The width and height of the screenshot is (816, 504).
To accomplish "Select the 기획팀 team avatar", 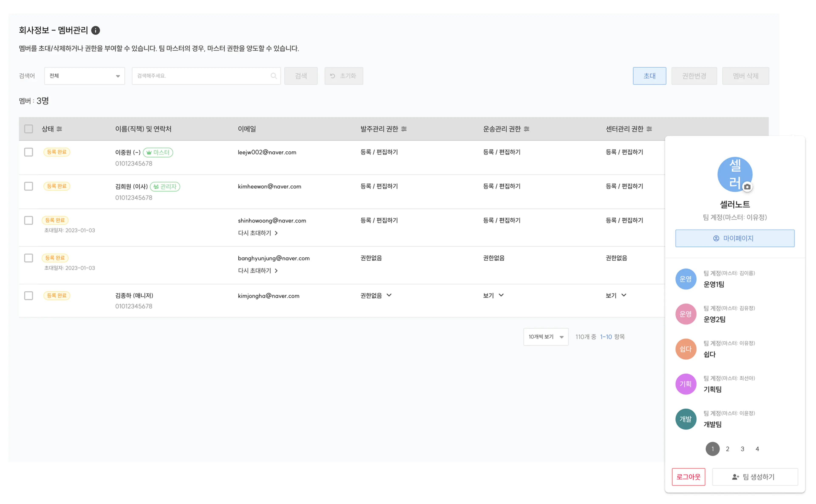I will (686, 384).
